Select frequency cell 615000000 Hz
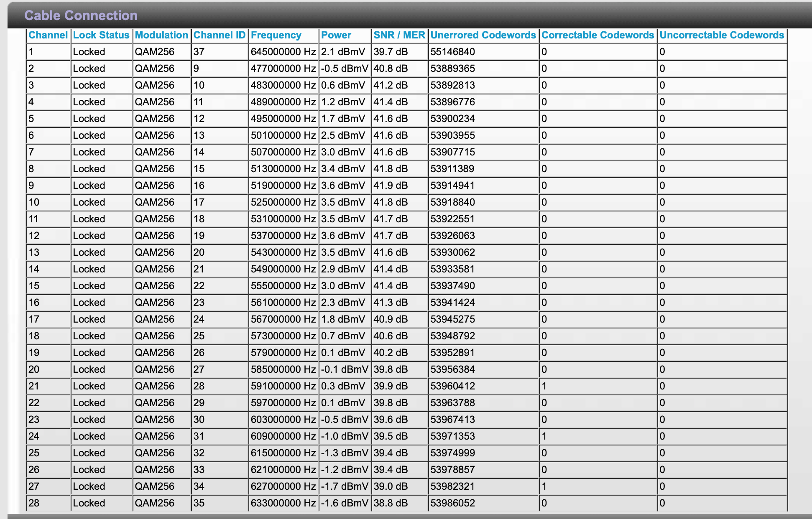 283,453
